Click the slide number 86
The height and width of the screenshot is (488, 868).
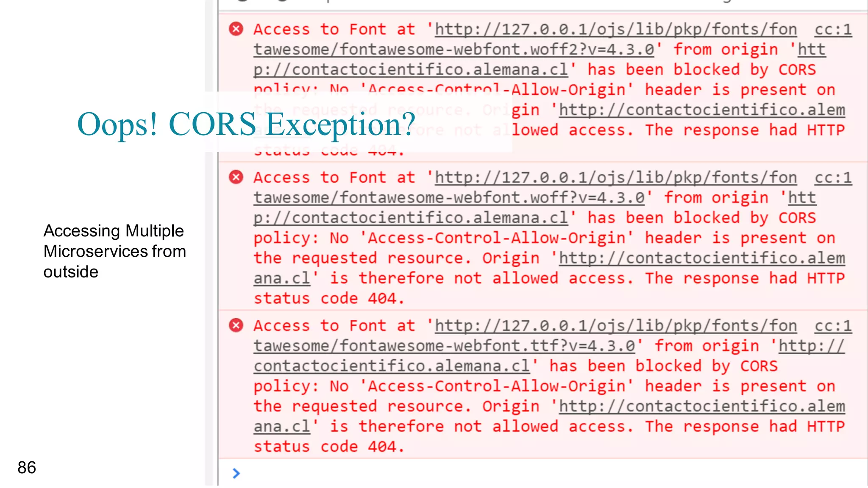point(27,468)
